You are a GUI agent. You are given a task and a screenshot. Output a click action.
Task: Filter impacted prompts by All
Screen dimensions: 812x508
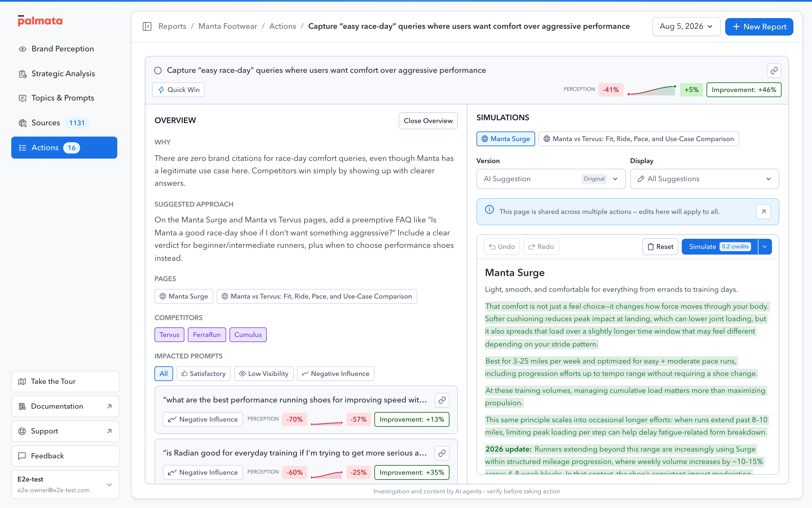[164, 374]
